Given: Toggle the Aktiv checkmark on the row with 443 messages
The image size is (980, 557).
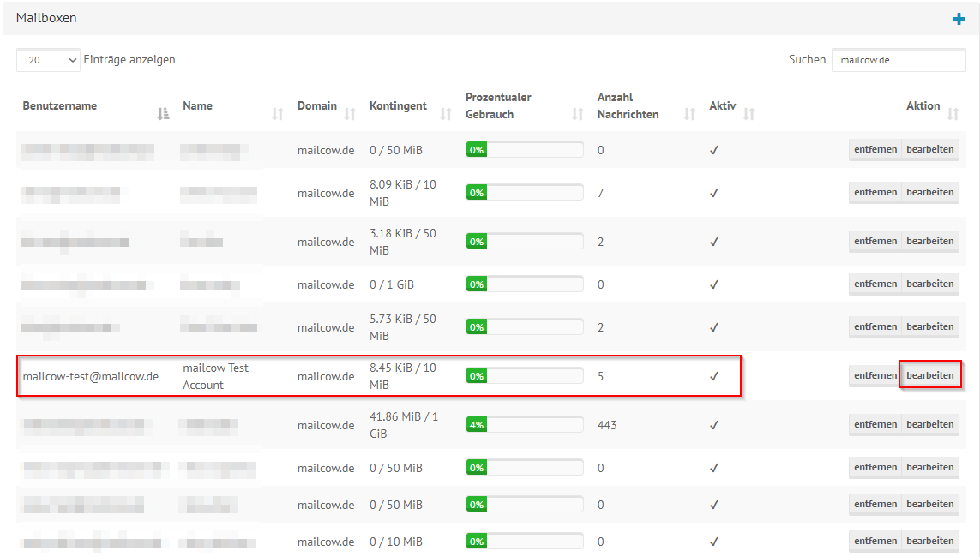Looking at the screenshot, I should click(x=713, y=424).
